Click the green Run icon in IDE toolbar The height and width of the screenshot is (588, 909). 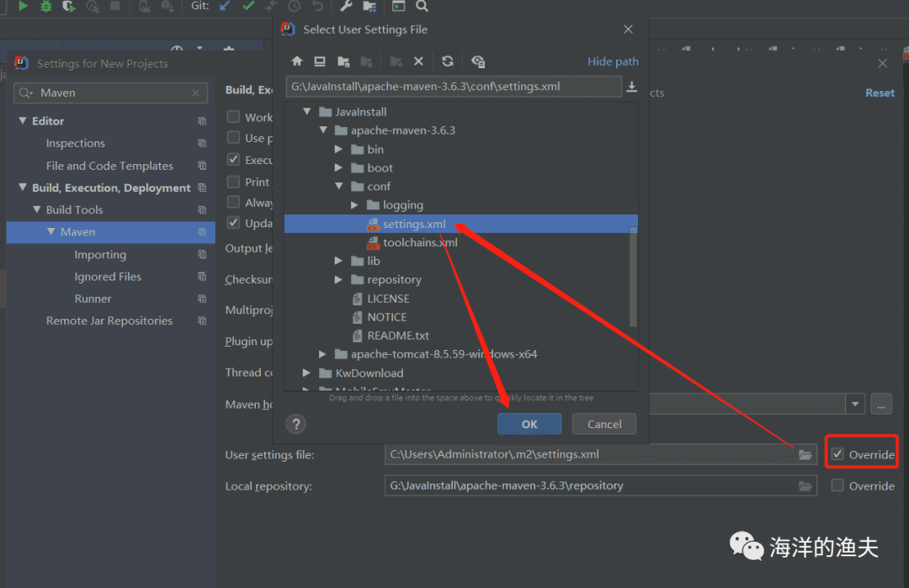24,6
